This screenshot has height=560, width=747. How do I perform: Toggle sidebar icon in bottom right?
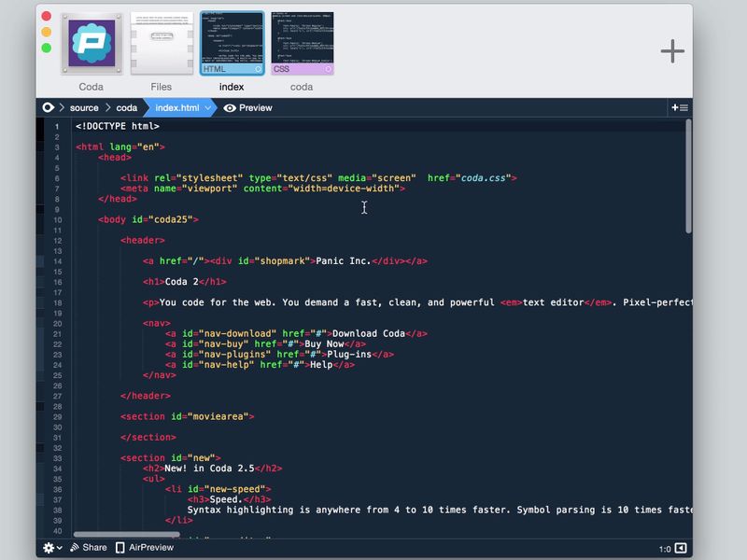tap(681, 549)
